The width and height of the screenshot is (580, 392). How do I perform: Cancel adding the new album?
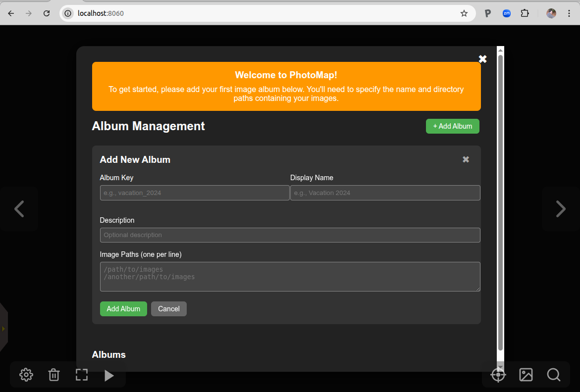tap(169, 309)
